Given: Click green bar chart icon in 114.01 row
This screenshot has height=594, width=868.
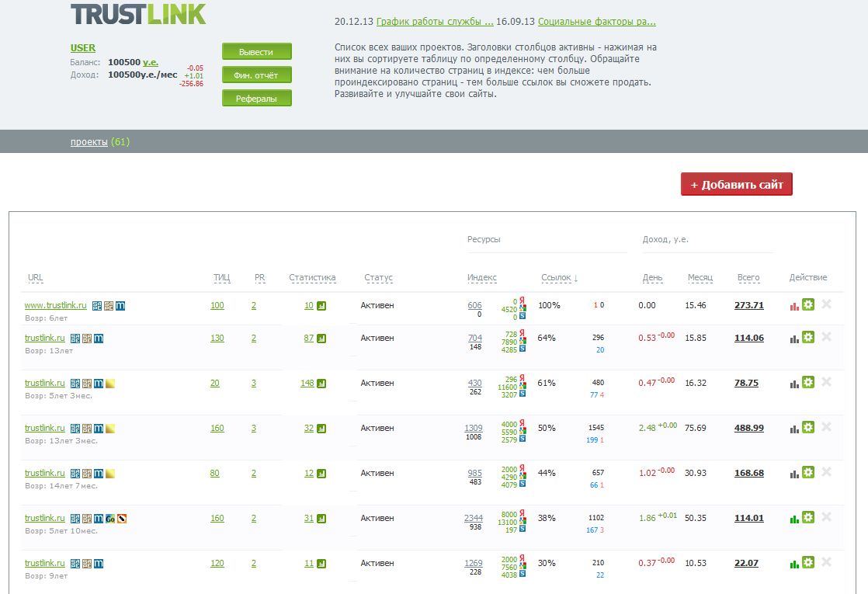Looking at the screenshot, I should (x=794, y=519).
